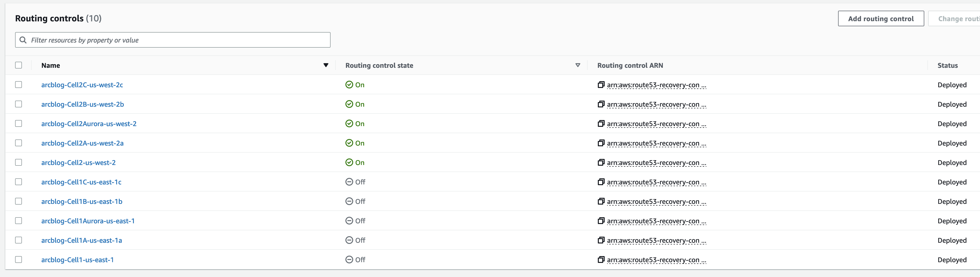Image resolution: width=980 pixels, height=277 pixels.
Task: Click the Routing control ARN column header
Action: point(630,65)
